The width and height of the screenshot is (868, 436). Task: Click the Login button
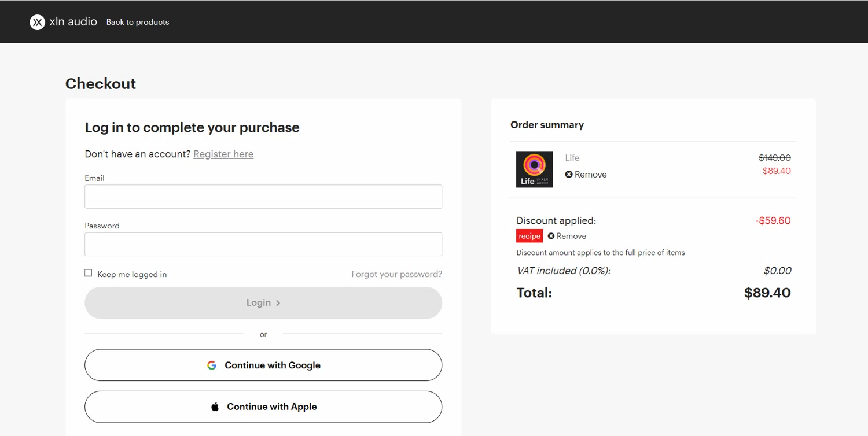263,302
